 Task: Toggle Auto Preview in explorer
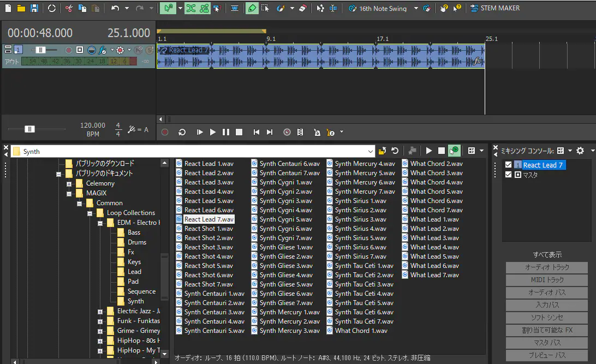click(454, 151)
